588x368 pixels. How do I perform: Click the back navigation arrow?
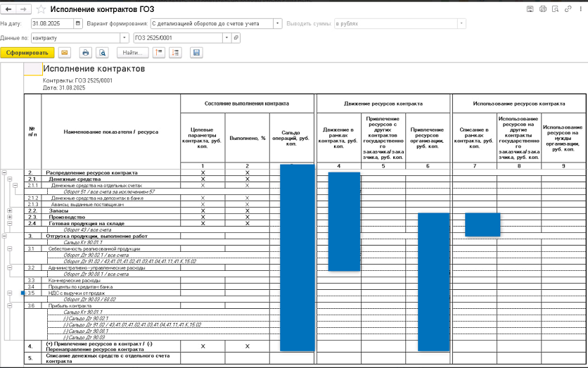[8, 9]
